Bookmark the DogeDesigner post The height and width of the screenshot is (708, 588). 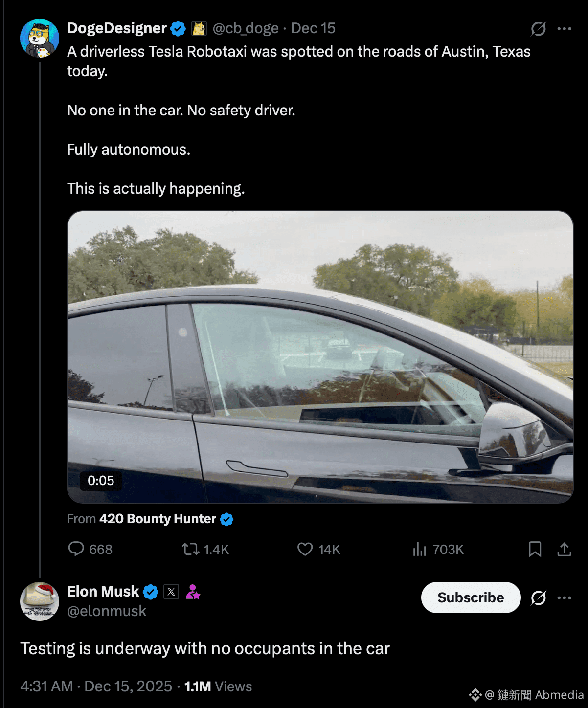tap(535, 549)
